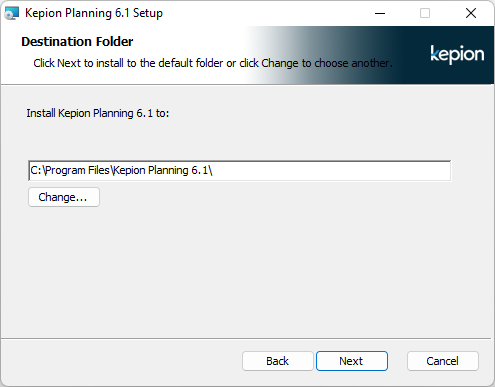Close the setup window with the X
495x387 pixels.
pyautogui.click(x=471, y=13)
